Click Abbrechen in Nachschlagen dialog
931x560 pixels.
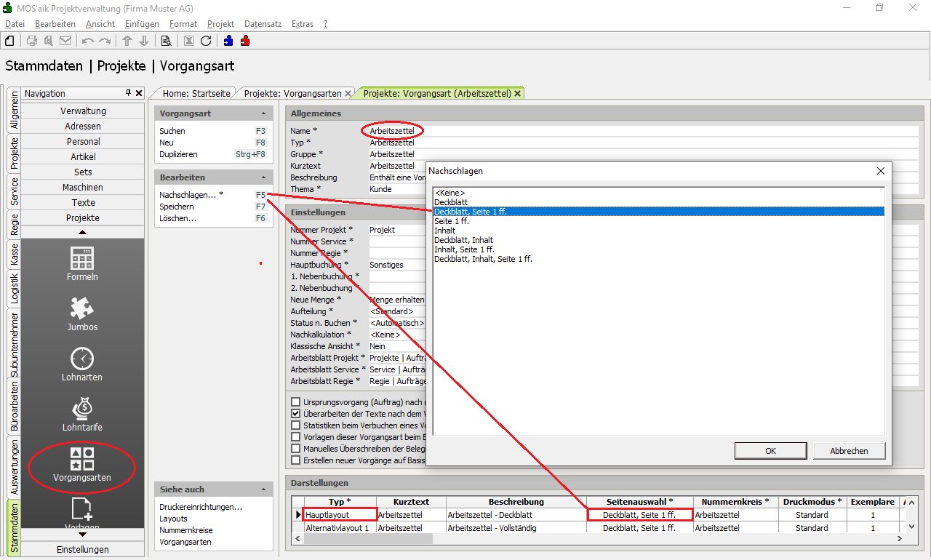pyautogui.click(x=849, y=451)
